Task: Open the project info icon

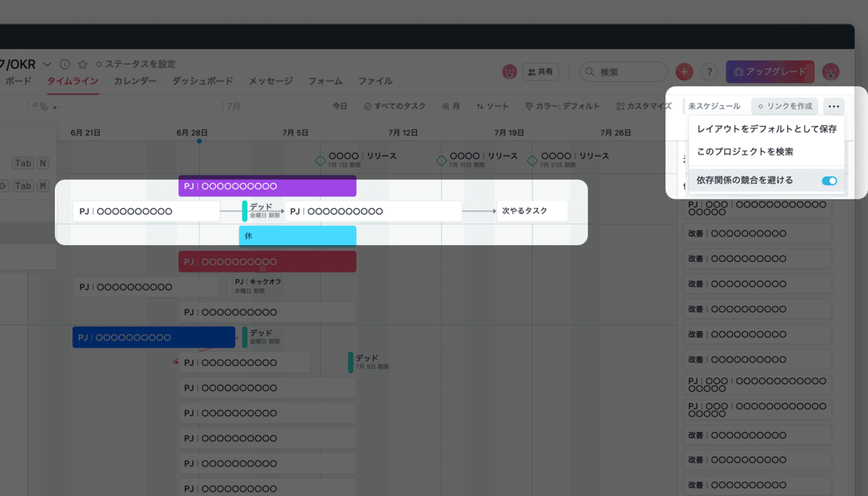Action: point(65,64)
